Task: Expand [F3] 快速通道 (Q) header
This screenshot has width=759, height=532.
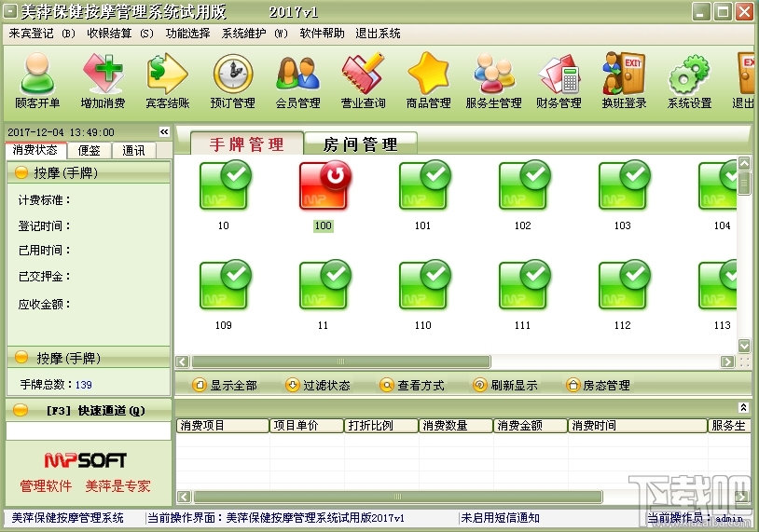Action: coord(89,410)
